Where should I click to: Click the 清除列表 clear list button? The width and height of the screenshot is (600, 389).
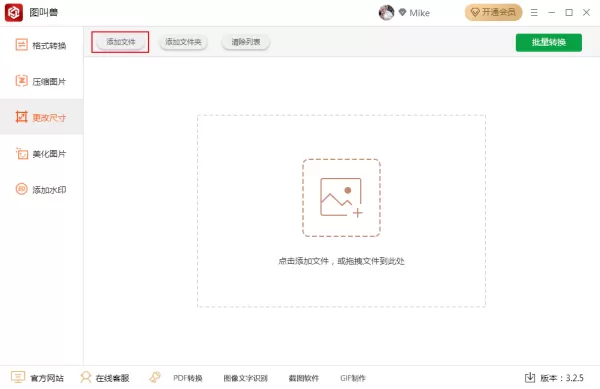246,42
